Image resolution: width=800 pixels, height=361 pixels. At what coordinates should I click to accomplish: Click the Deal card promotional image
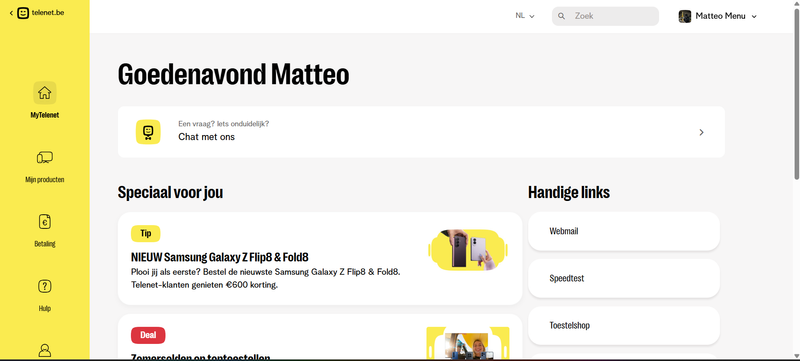tap(468, 343)
